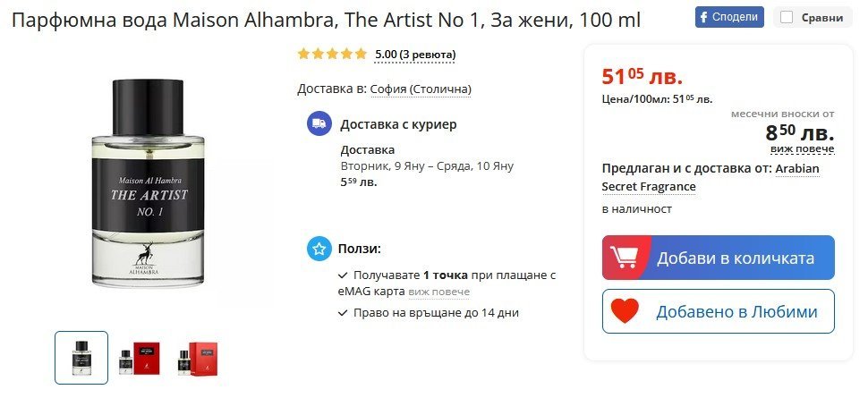Click the five-star rating stars
868x398 pixels.
click(x=332, y=55)
